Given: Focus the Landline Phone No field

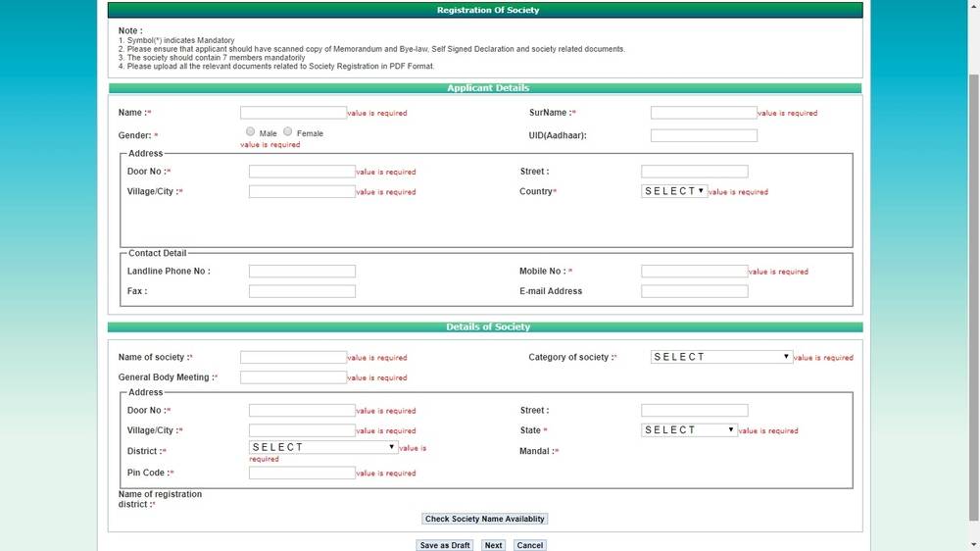Looking at the screenshot, I should (302, 272).
